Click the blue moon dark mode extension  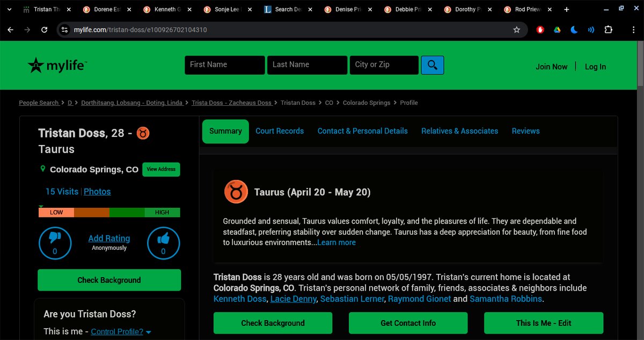574,30
